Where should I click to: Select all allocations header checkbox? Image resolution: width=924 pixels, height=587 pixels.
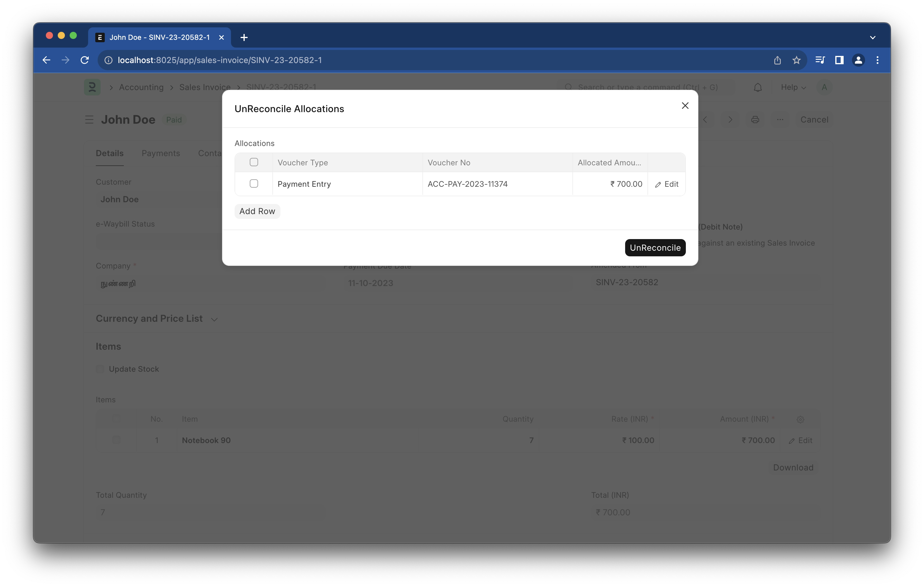(254, 162)
